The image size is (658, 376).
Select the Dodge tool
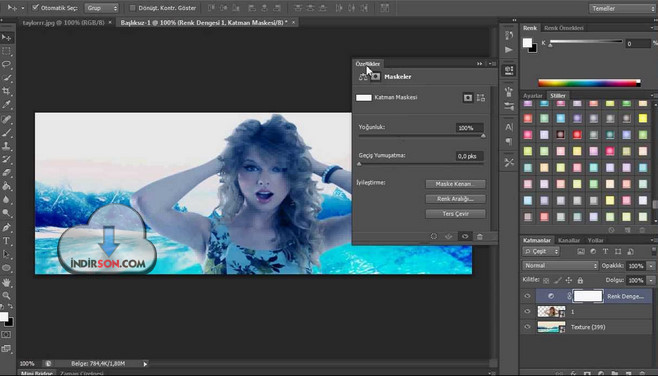coord(6,213)
